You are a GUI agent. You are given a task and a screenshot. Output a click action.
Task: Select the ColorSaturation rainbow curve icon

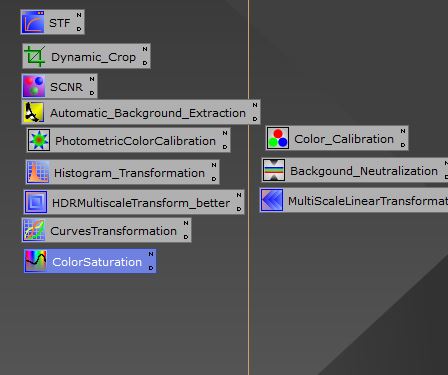tap(35, 261)
